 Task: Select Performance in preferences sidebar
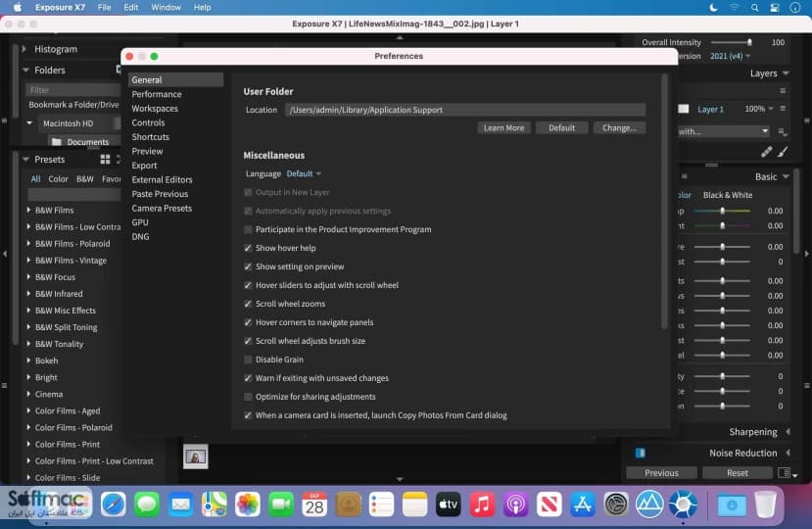(x=157, y=94)
